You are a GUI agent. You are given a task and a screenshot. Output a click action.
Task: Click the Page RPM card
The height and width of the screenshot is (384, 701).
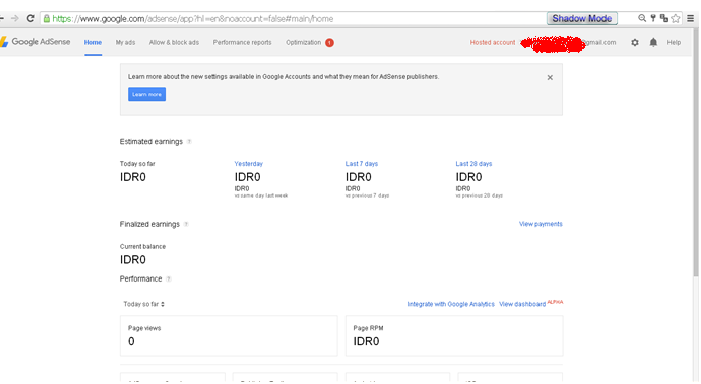pos(454,336)
